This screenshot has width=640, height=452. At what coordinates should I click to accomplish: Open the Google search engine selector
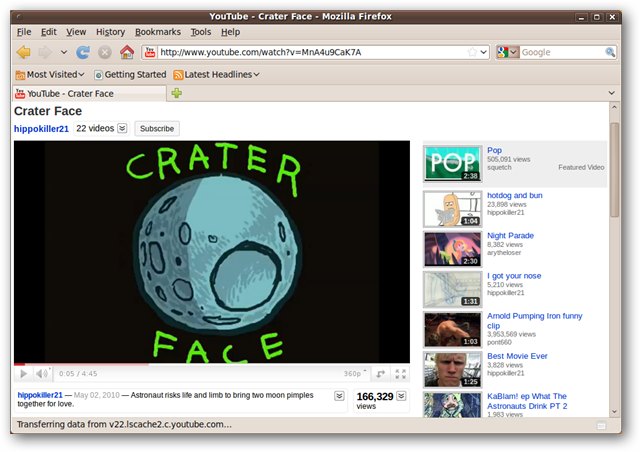pos(507,52)
